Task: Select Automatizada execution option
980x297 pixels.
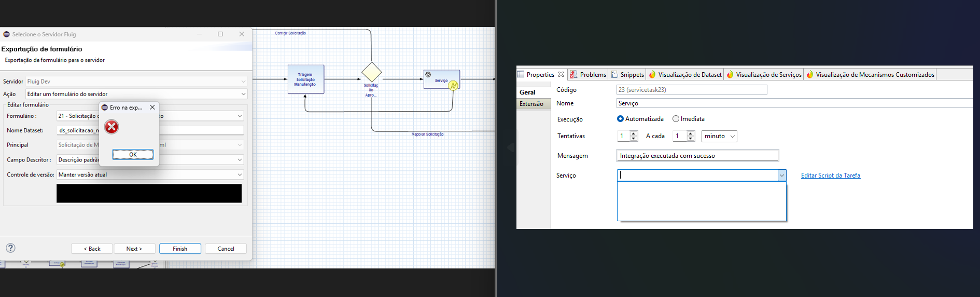Action: (620, 119)
